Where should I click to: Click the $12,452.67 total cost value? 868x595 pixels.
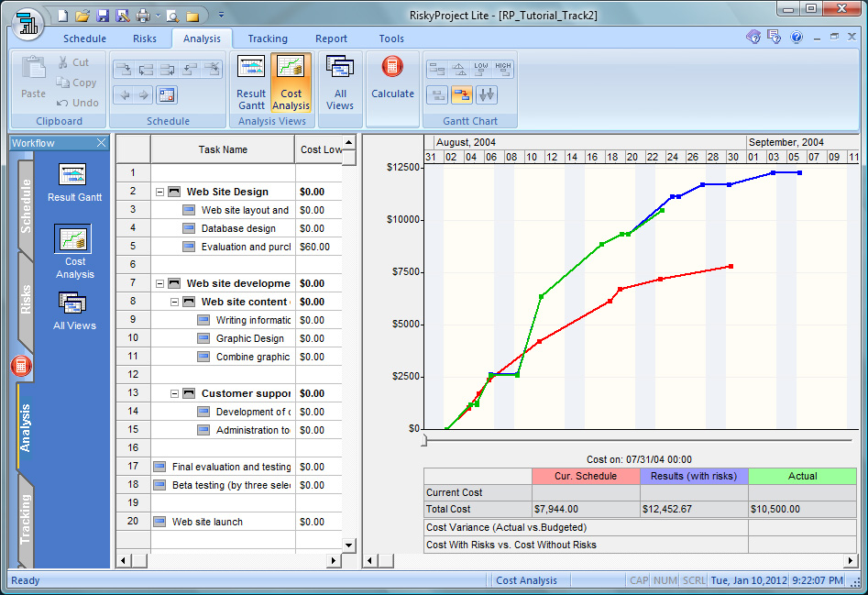point(694,509)
